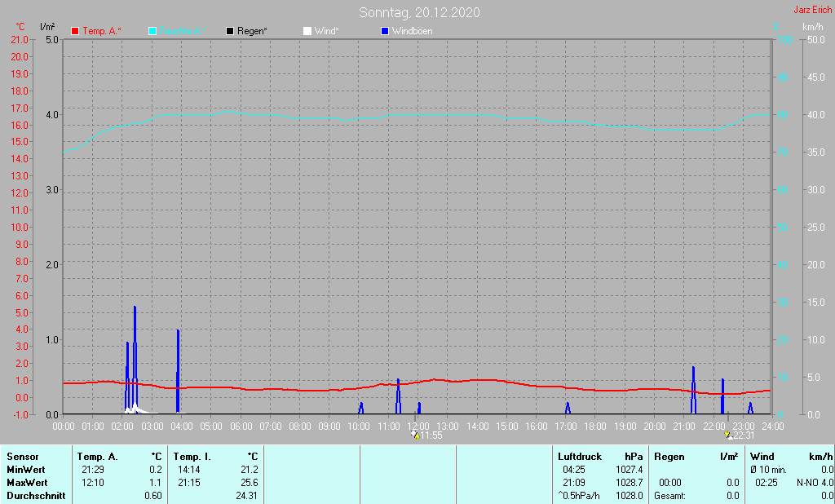Click the red Temp. A. legend swatch
835x504 pixels.
[76, 31]
